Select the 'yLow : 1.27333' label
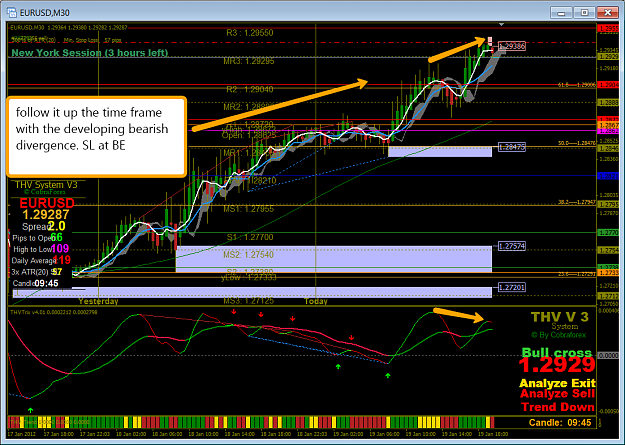625x445 pixels. 249,278
